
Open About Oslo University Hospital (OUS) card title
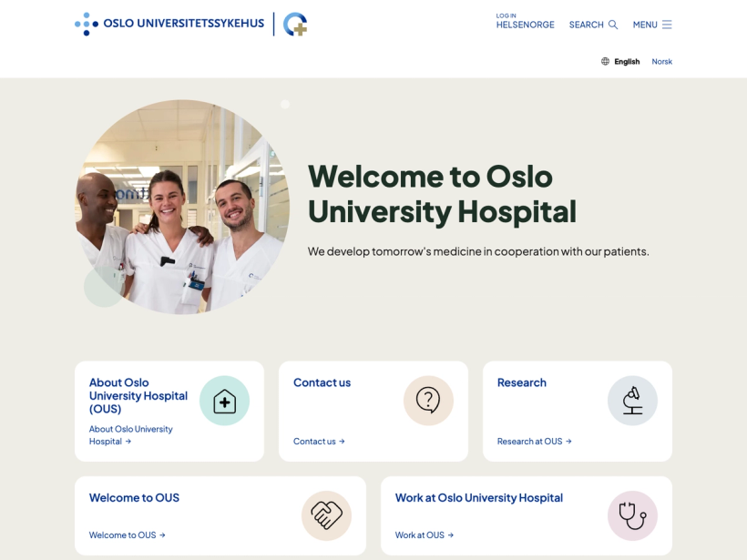[x=138, y=396]
